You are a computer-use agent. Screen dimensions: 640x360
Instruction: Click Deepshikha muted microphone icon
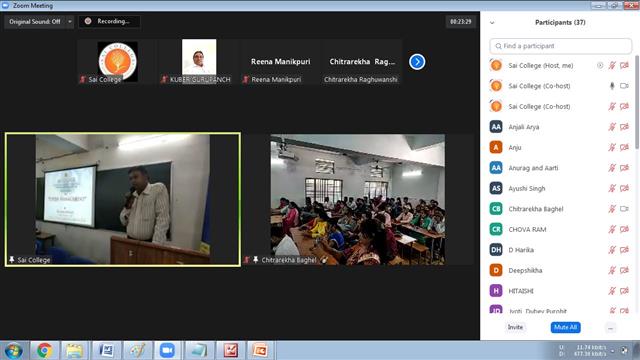tap(612, 270)
